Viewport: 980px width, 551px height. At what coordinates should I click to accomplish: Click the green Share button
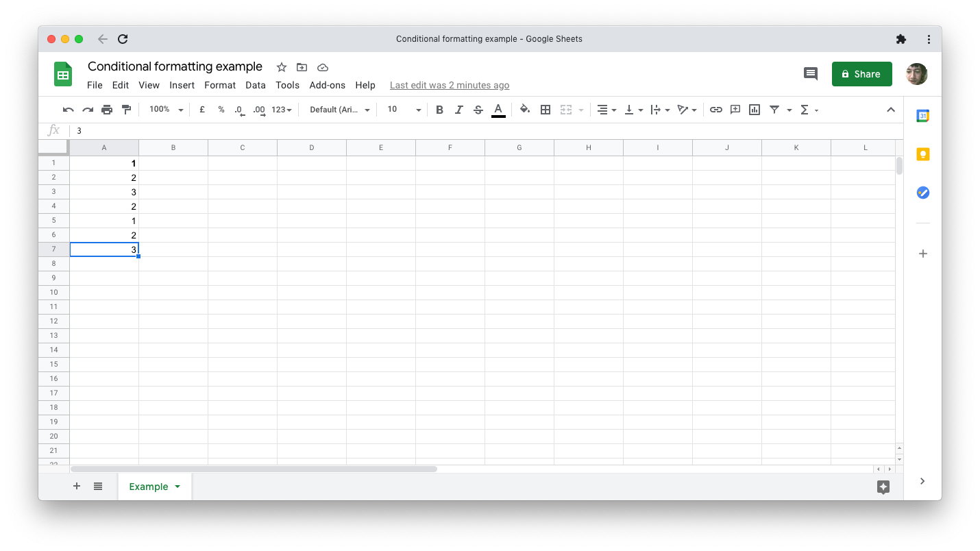(862, 74)
